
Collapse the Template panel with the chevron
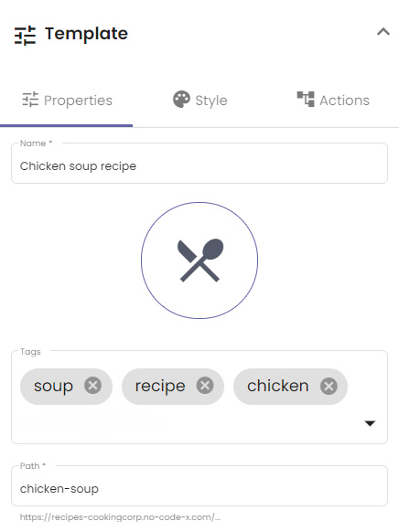pyautogui.click(x=383, y=32)
